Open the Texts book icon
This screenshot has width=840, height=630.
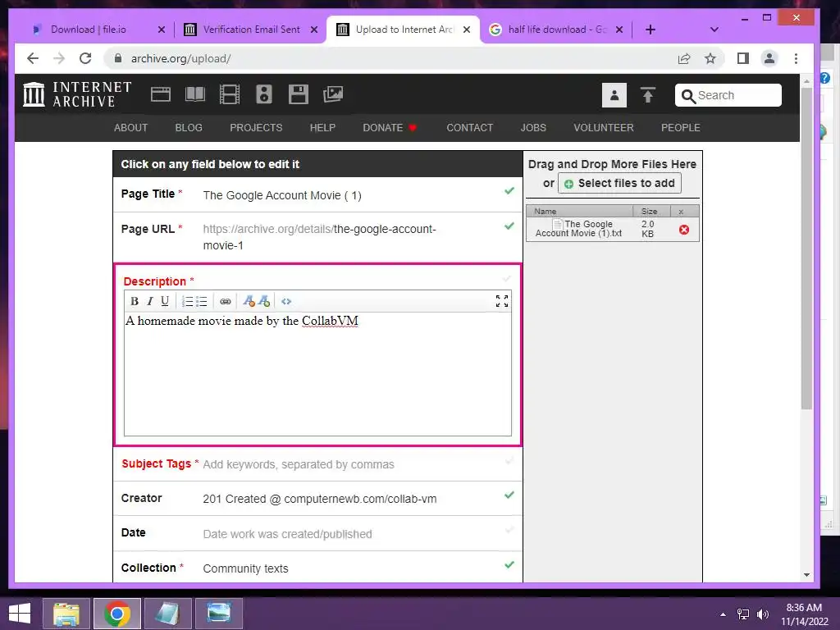coord(195,95)
